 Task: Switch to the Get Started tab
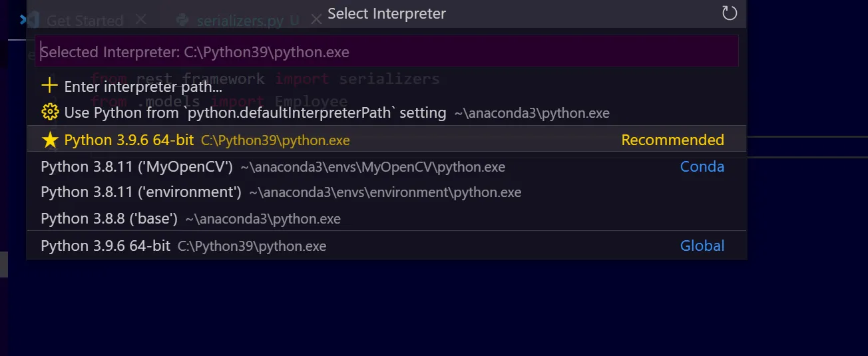[x=85, y=21]
